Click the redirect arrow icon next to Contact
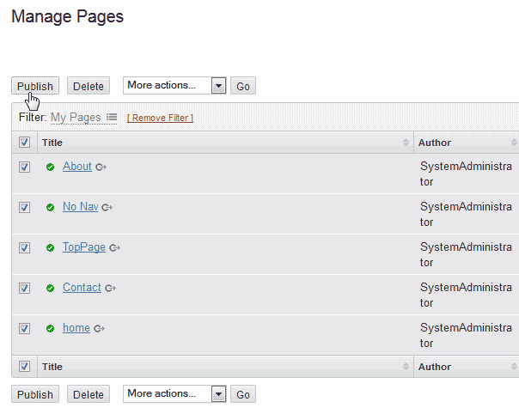The height and width of the screenshot is (420, 519). (x=110, y=288)
